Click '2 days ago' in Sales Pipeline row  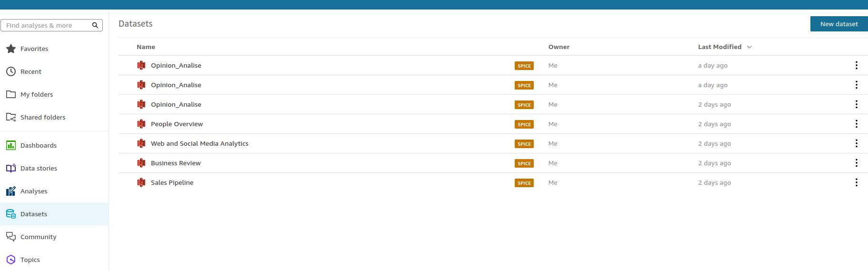714,182
